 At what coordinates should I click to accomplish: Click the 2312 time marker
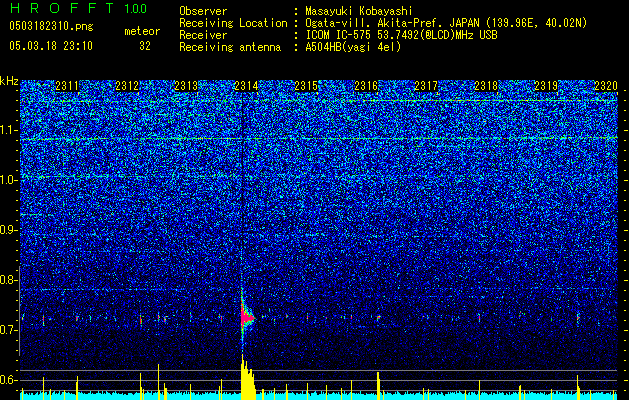127,86
